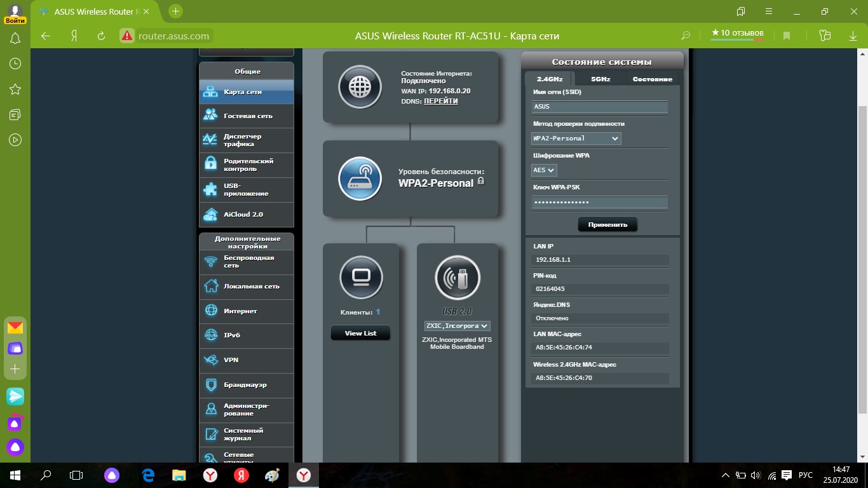Open the Firewall (Брандмауэр) settings
Image resolution: width=868 pixels, height=488 pixels.
pos(247,385)
